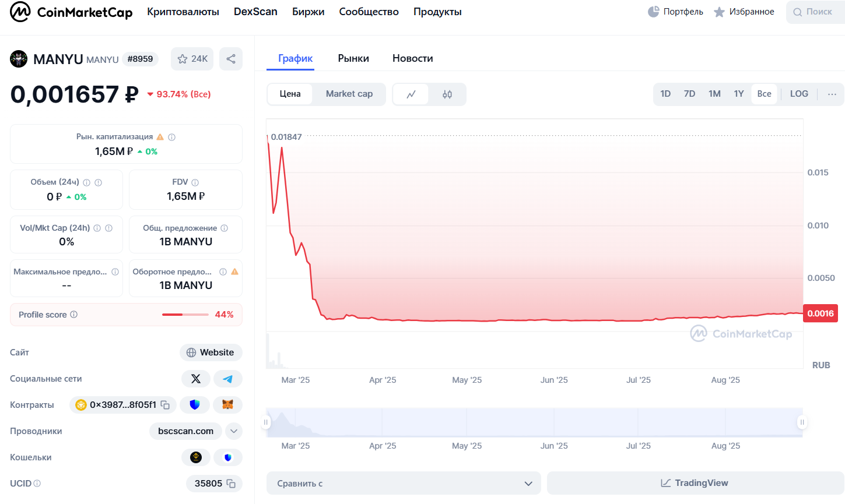The height and width of the screenshot is (504, 845).
Task: Click the blue shield contract icon
Action: [x=195, y=405]
